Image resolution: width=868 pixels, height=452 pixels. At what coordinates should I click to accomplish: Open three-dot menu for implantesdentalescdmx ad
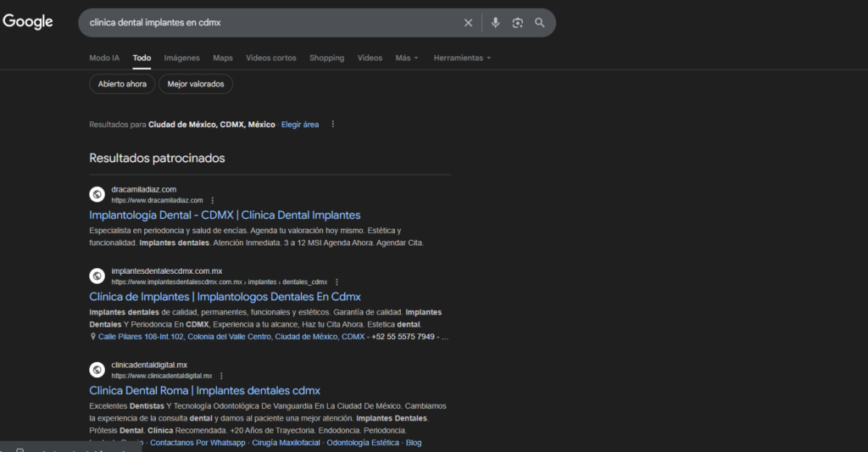coord(337,282)
